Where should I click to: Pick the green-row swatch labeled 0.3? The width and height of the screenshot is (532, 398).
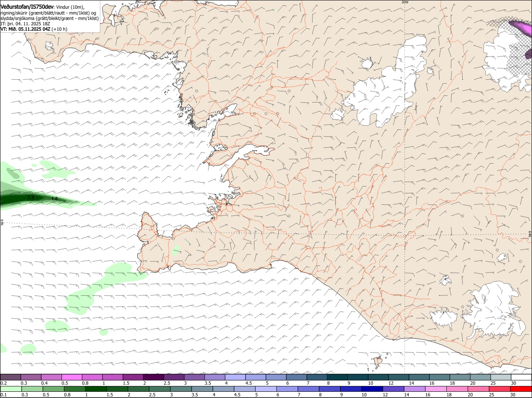32,389
